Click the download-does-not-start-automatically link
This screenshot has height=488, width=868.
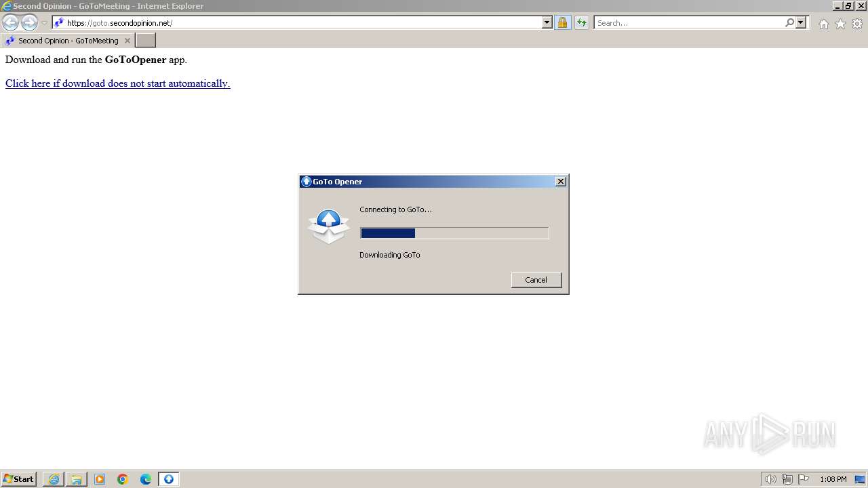pos(118,83)
